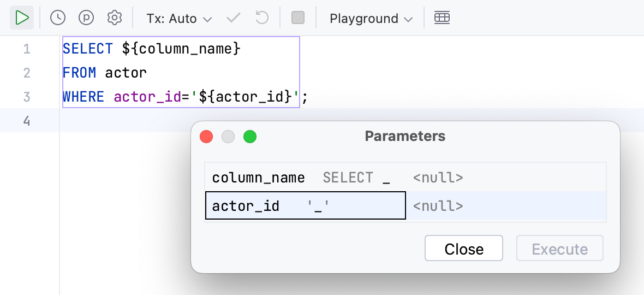The image size is (644, 295).
Task: Zoom the Parameters dialog with green button
Action: click(x=250, y=137)
